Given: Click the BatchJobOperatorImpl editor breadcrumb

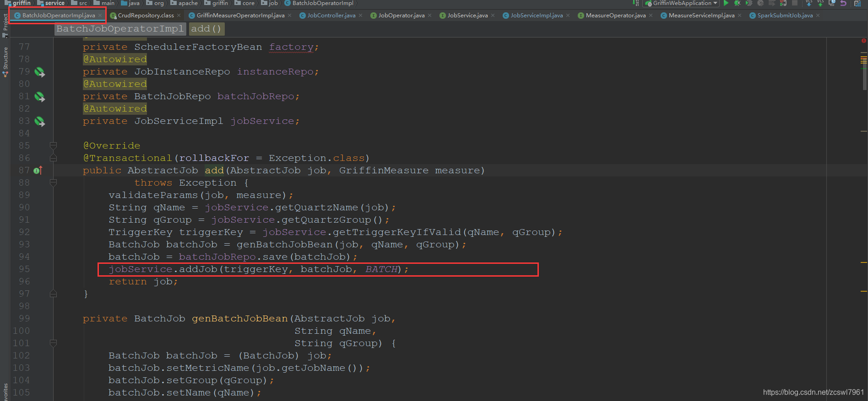Looking at the screenshot, I should click(x=120, y=29).
